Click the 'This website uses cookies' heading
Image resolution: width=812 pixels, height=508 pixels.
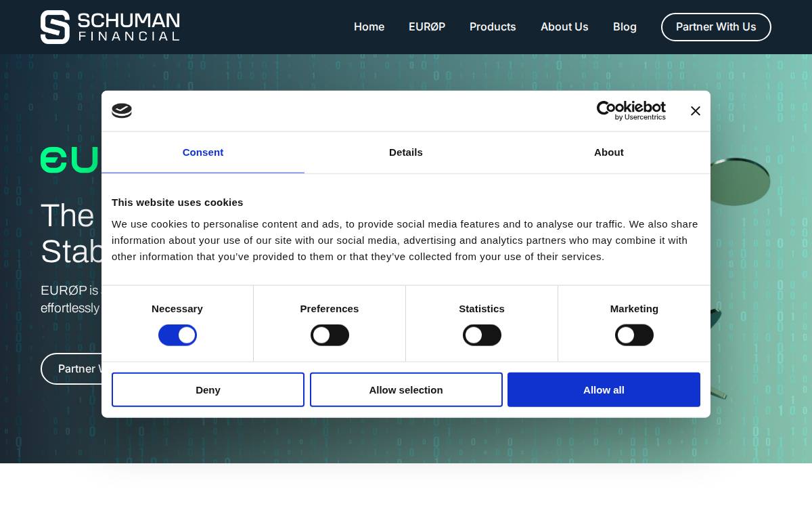[x=177, y=203]
